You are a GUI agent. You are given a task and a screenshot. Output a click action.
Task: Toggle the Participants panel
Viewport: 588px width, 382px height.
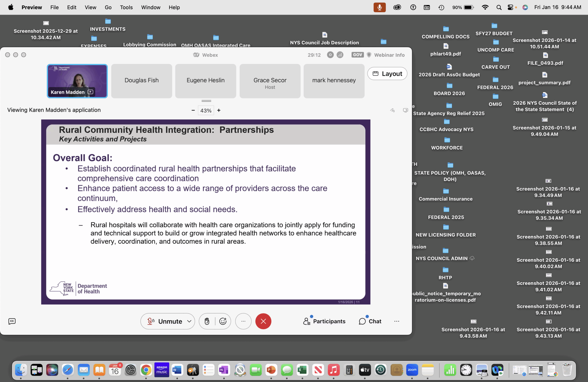(324, 321)
